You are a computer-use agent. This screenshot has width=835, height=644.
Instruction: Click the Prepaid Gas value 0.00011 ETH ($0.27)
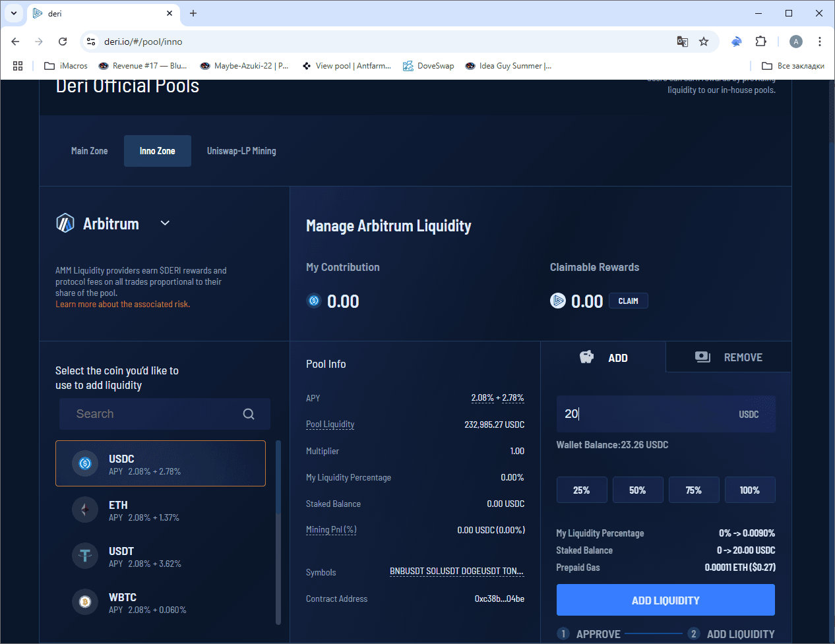(740, 567)
